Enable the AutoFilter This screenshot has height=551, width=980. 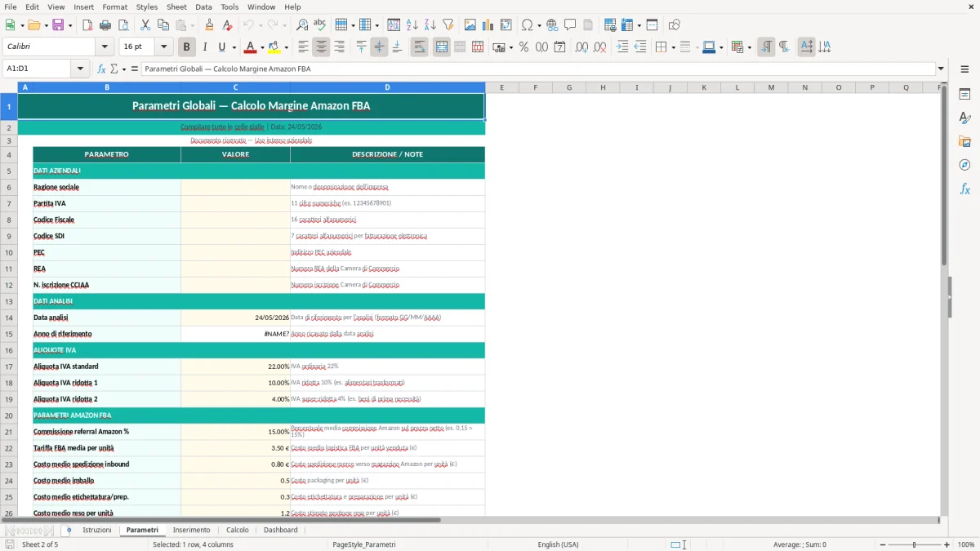coord(448,25)
